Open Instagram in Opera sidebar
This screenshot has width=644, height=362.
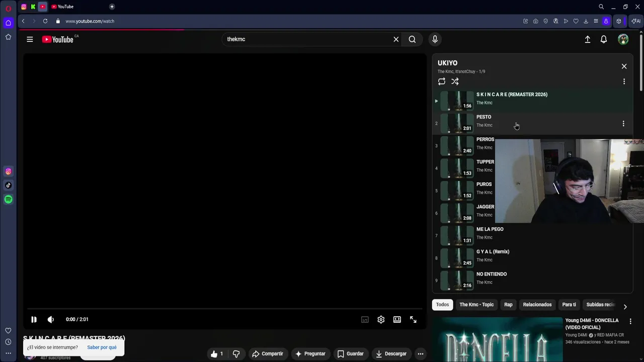[x=8, y=171]
